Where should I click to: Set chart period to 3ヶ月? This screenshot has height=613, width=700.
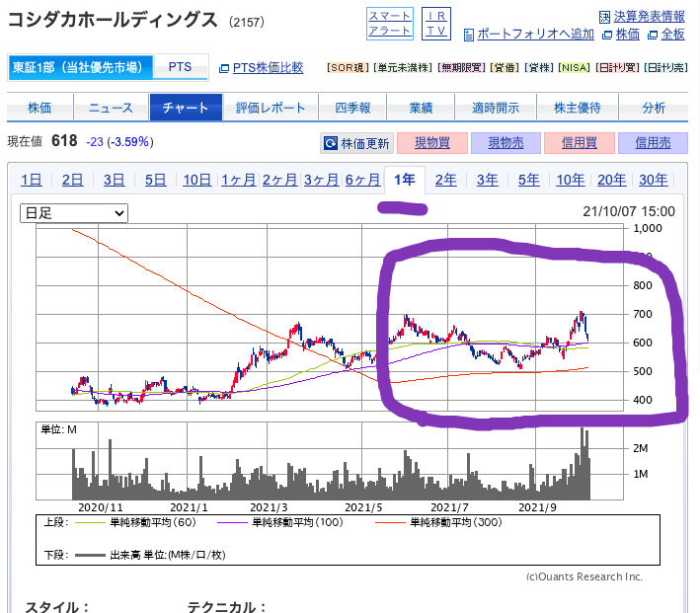(x=322, y=180)
